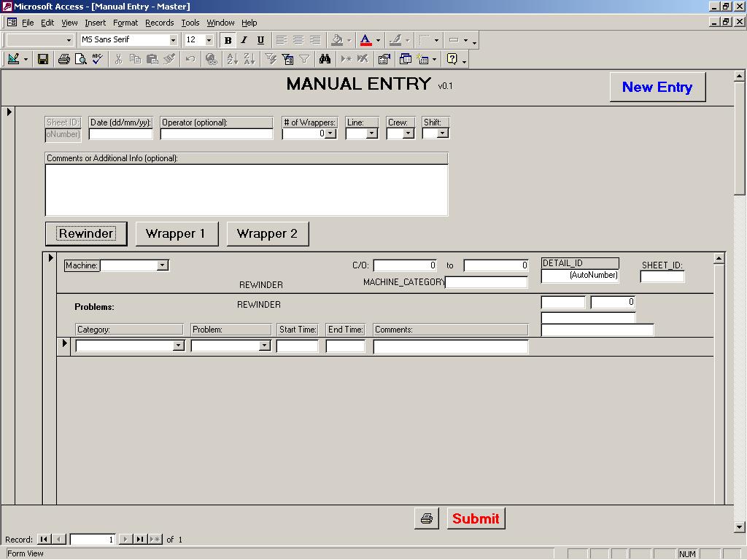This screenshot has width=747, height=560.
Task: Open the Tools menu
Action: point(190,23)
